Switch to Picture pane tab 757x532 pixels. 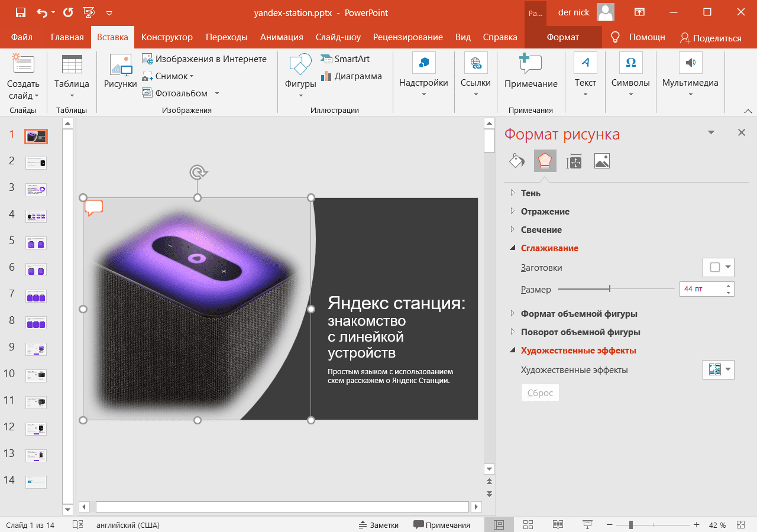click(602, 161)
